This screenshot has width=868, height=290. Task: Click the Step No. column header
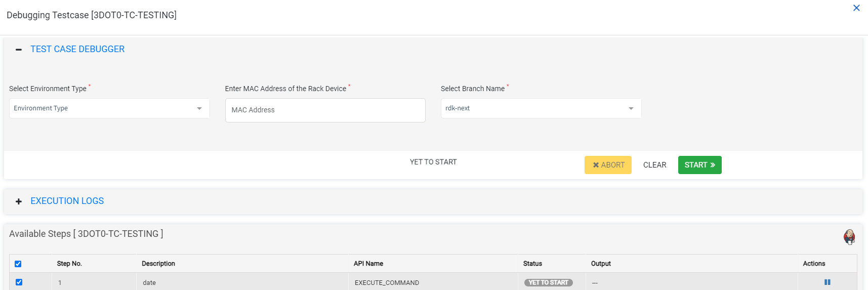(x=69, y=264)
